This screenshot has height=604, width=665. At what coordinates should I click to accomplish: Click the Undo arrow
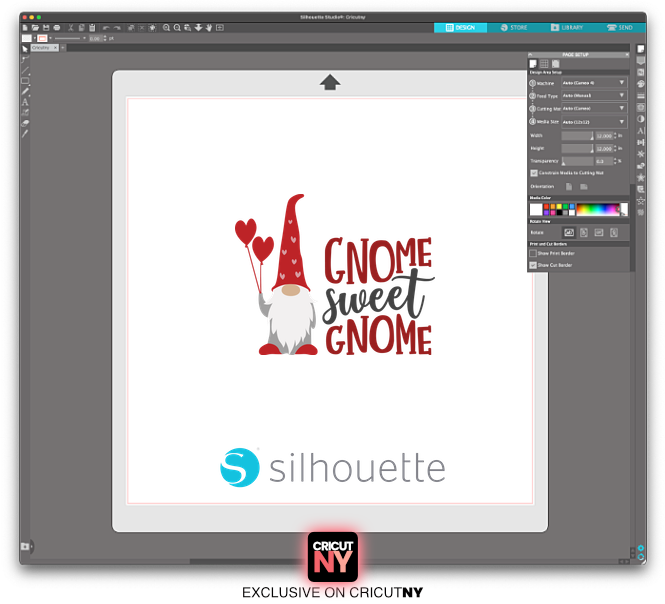coord(106,28)
